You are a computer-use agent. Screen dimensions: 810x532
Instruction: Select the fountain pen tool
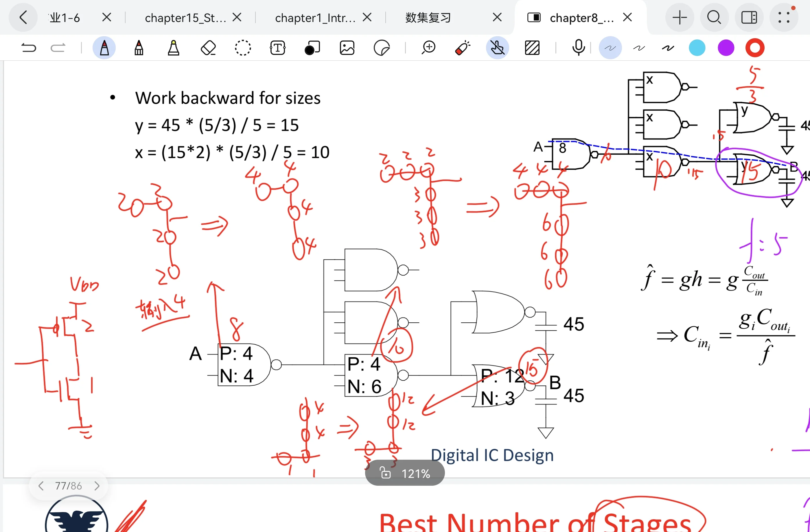pos(104,48)
